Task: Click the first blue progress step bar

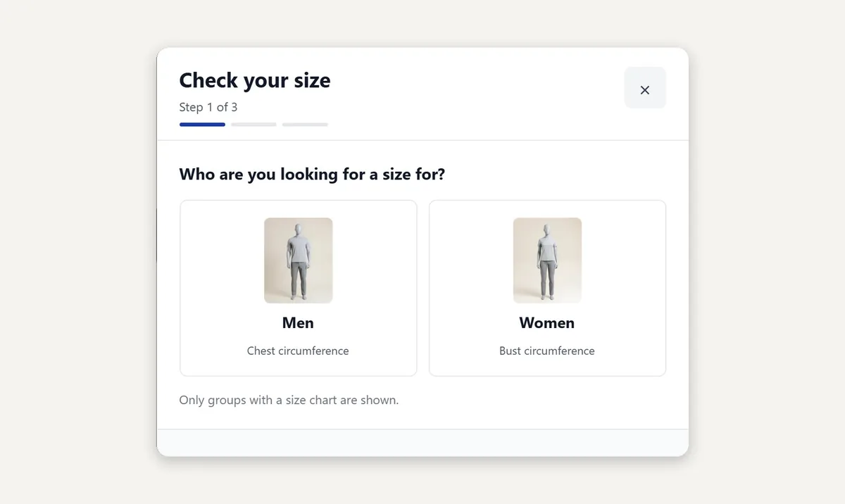Action: click(202, 125)
